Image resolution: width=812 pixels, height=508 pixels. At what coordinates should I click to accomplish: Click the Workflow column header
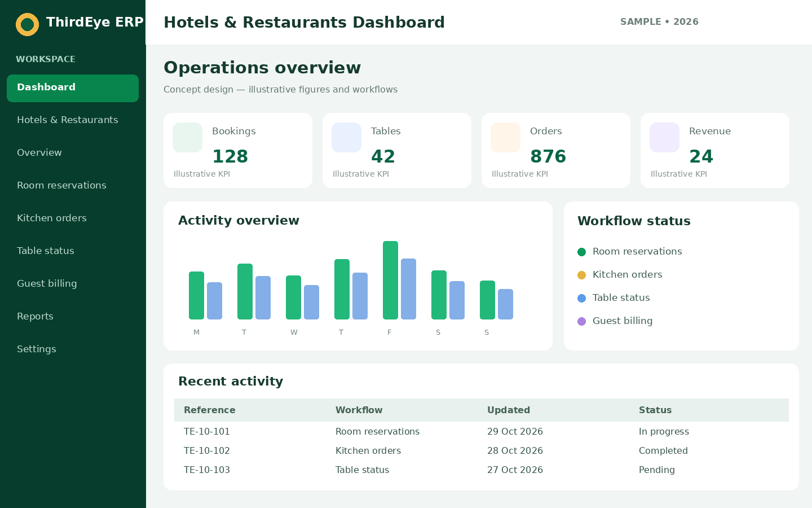[x=359, y=410]
